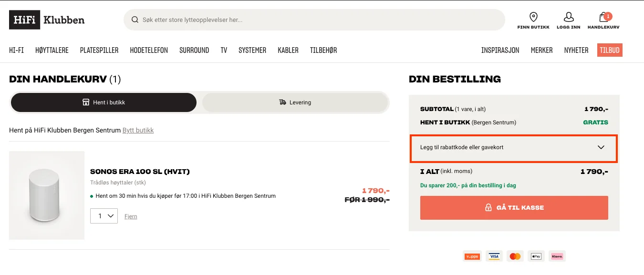
Task: Click the crossed-out FØR 1 990,- price
Action: [x=367, y=200]
